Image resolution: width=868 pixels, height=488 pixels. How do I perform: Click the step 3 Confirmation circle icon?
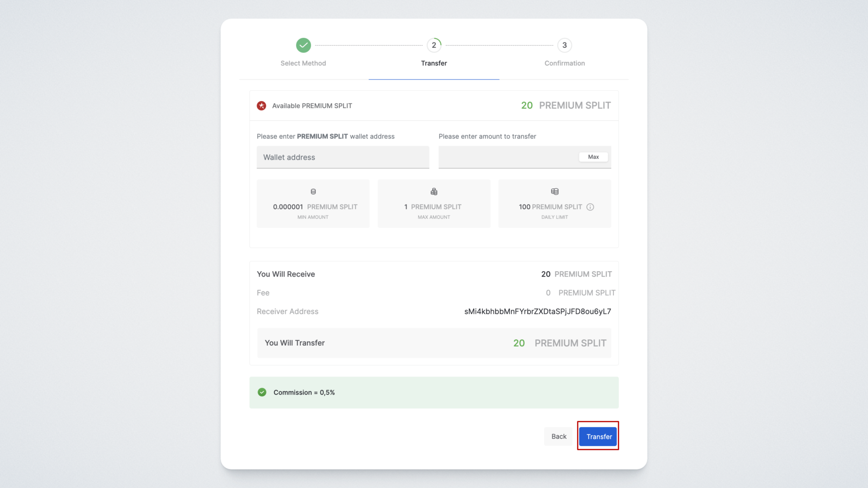564,45
